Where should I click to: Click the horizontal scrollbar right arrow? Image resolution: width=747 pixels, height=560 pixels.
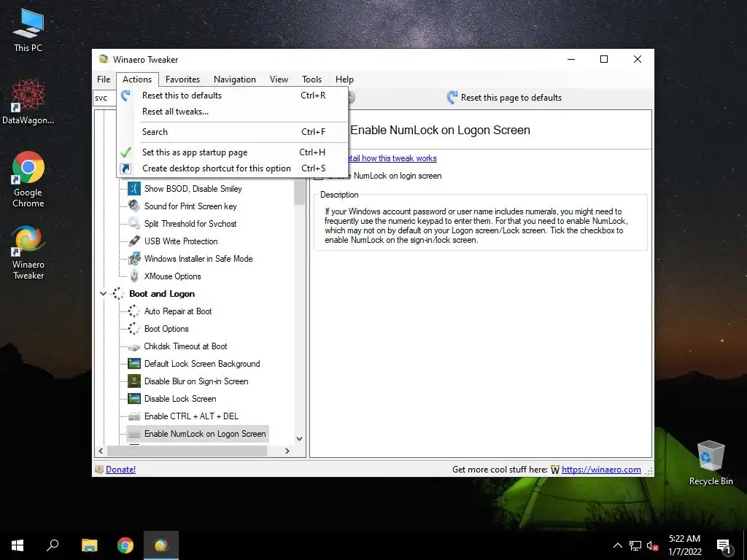coord(287,451)
